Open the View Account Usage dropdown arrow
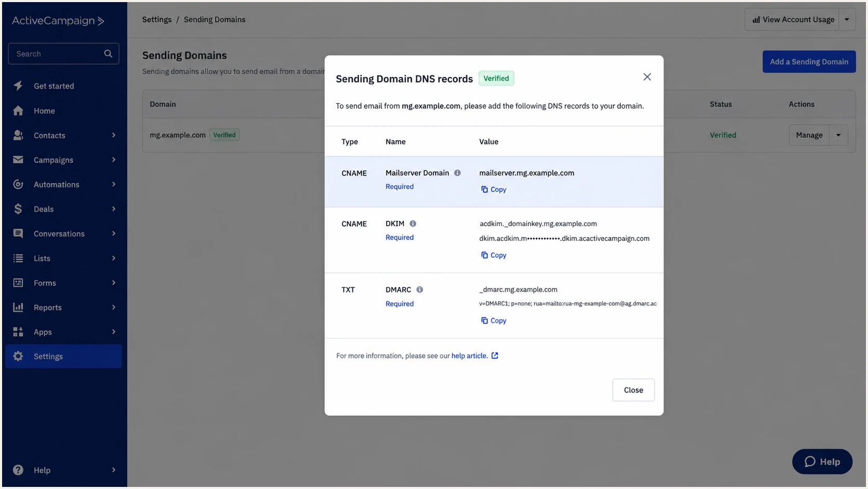This screenshot has height=489, width=868. [x=847, y=20]
